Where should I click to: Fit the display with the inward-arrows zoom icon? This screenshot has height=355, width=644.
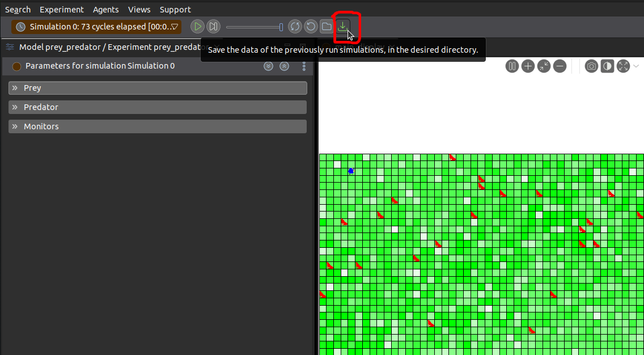click(x=544, y=66)
